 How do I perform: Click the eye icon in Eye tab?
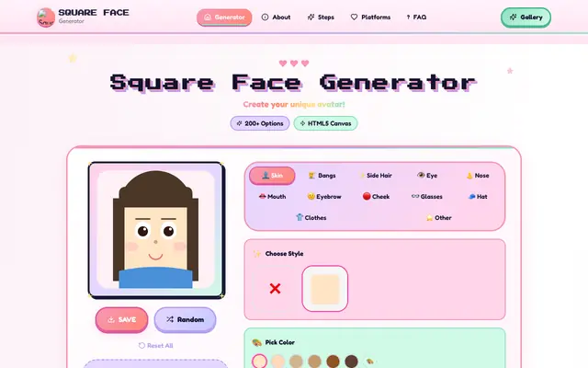421,175
